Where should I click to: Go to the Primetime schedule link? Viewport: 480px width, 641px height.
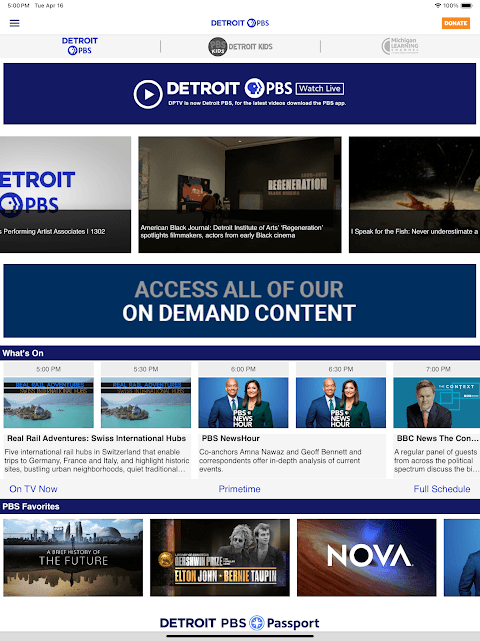[240, 489]
